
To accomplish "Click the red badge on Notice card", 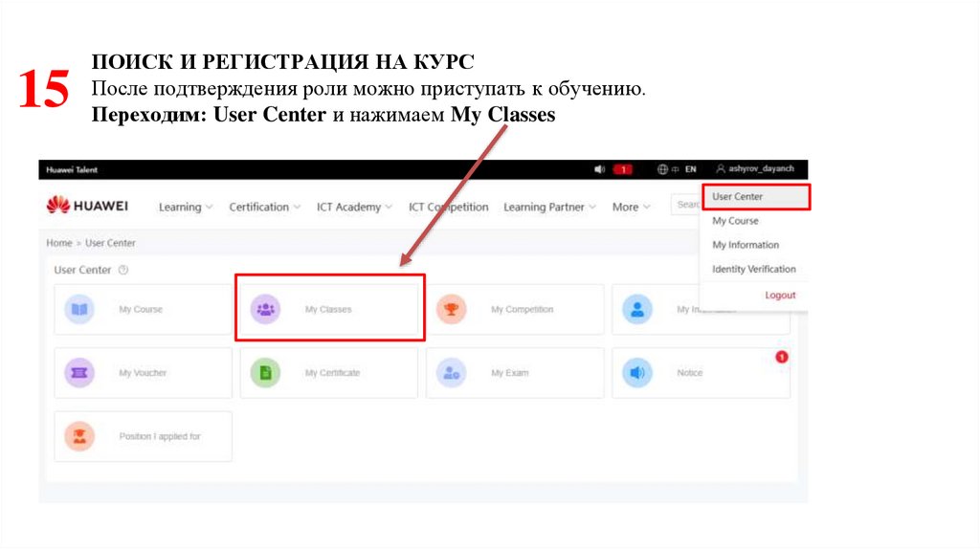I will (781, 357).
